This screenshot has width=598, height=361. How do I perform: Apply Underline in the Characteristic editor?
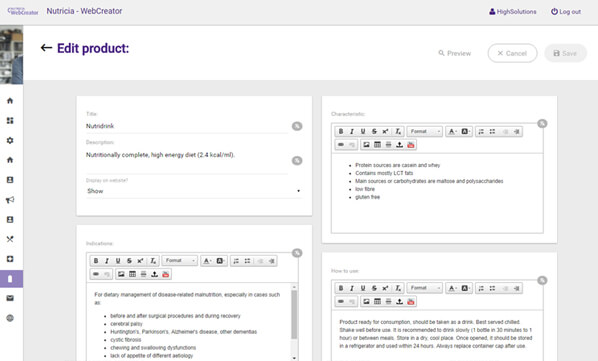[363, 132]
